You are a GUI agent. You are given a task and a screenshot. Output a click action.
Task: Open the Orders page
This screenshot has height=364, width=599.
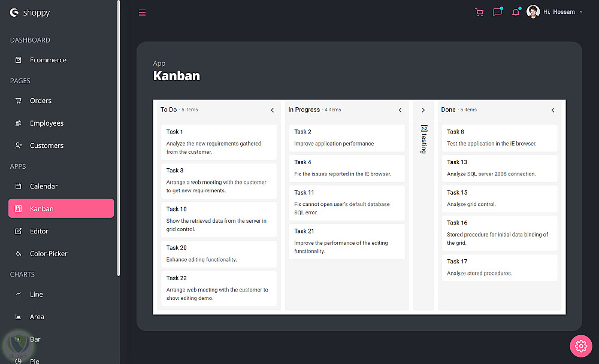click(x=41, y=101)
